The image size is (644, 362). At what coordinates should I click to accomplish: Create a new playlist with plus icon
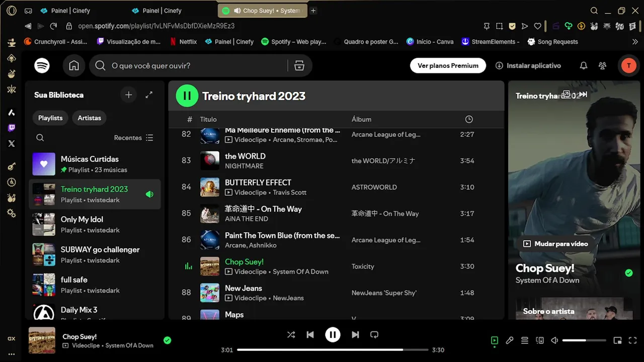pyautogui.click(x=129, y=95)
